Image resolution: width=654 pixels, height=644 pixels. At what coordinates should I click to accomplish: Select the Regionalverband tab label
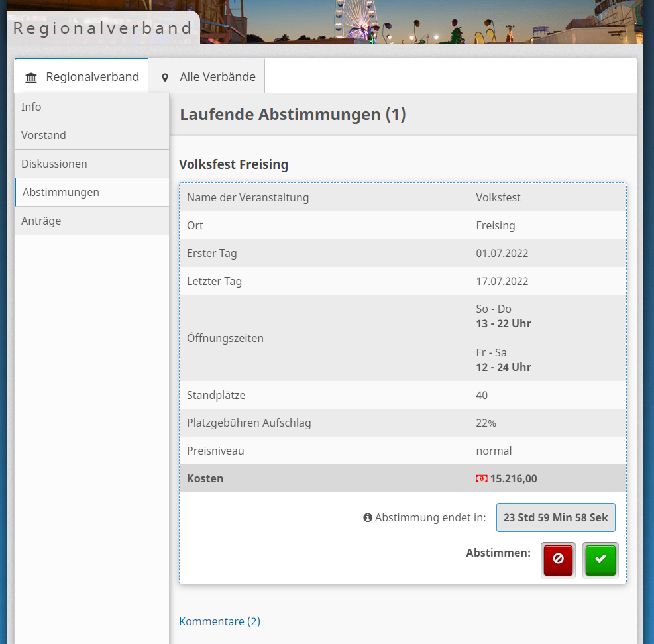[x=92, y=77]
